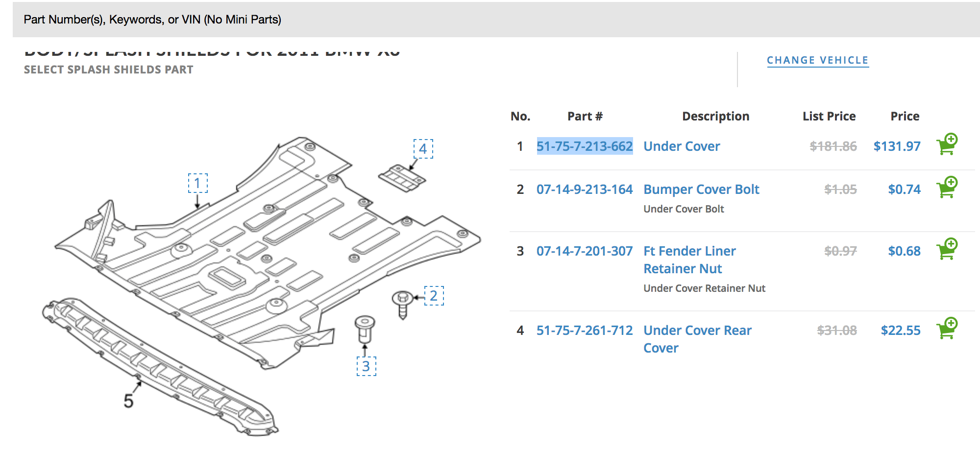
Task: Click the $1.05 list price
Action: point(840,189)
